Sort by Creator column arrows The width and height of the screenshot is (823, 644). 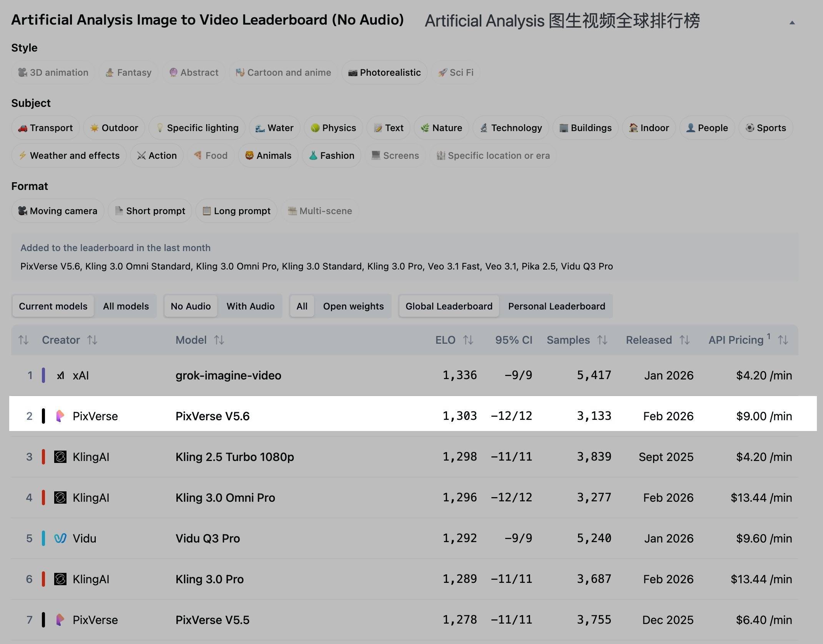(92, 340)
